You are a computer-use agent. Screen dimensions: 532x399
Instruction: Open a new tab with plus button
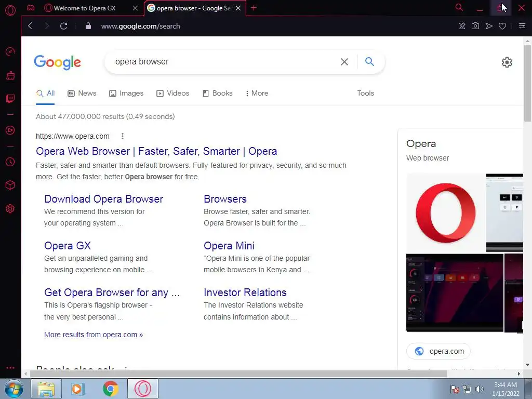click(x=254, y=8)
